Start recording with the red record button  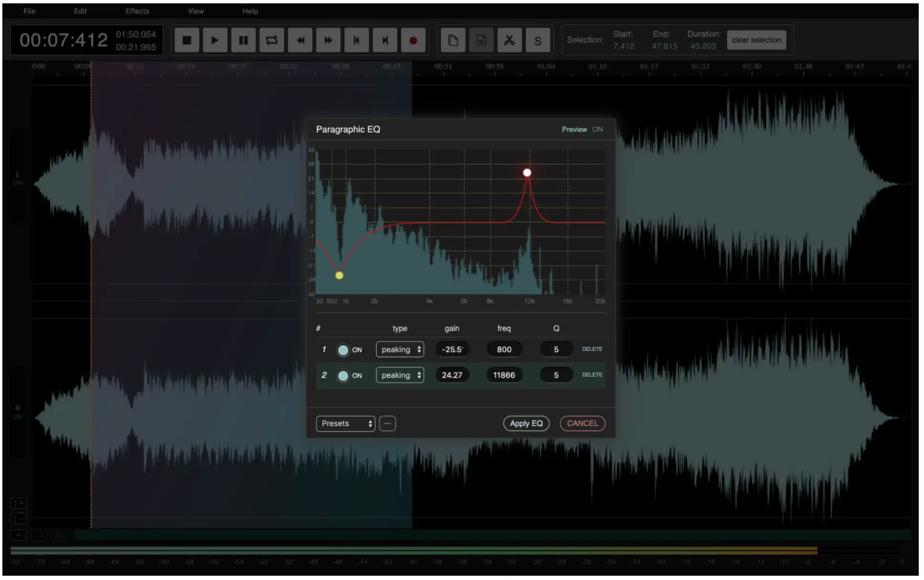[x=413, y=40]
